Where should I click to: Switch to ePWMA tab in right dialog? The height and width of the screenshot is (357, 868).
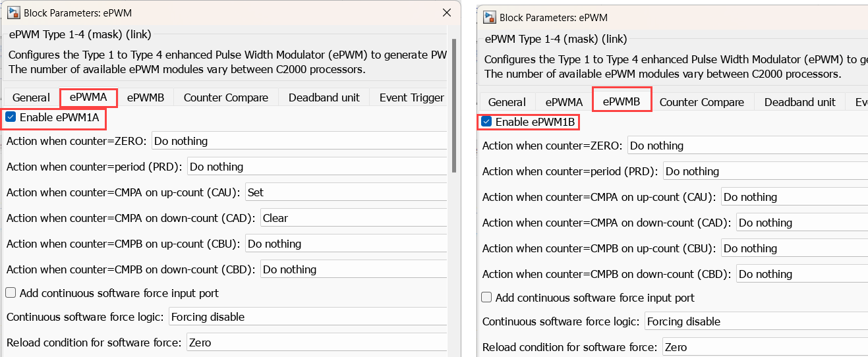(564, 102)
